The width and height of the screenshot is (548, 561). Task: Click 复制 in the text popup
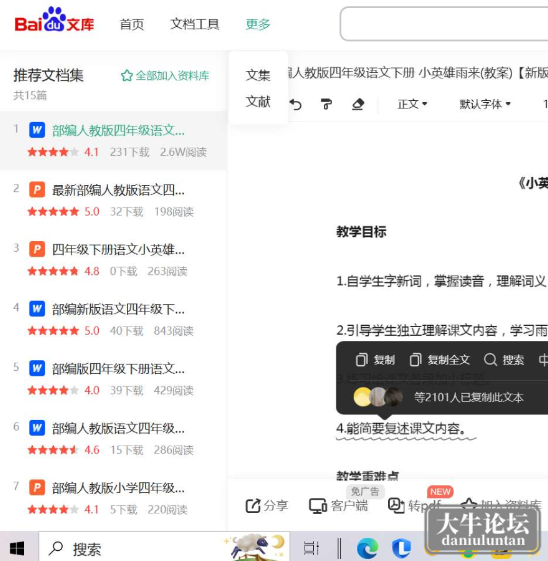click(x=385, y=360)
